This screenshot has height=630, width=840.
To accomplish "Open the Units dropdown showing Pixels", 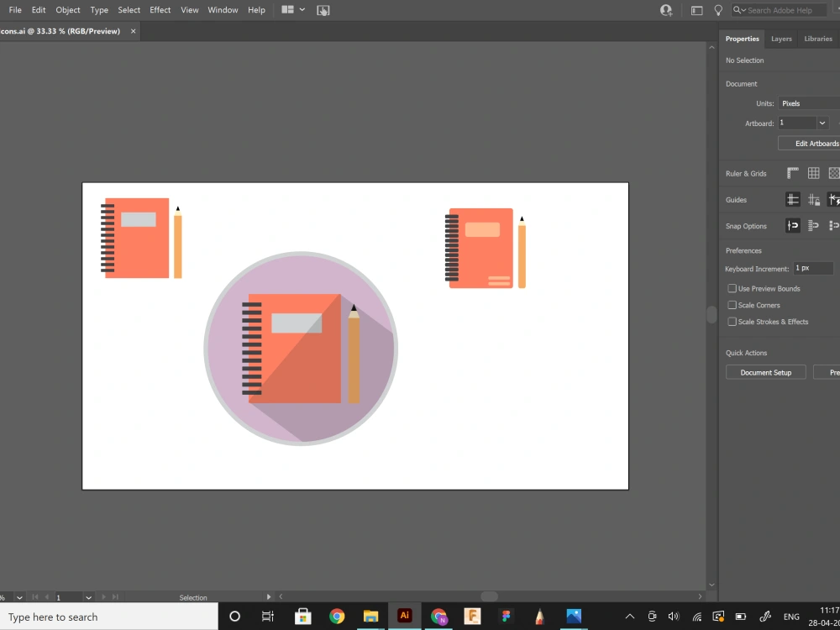I will point(809,103).
